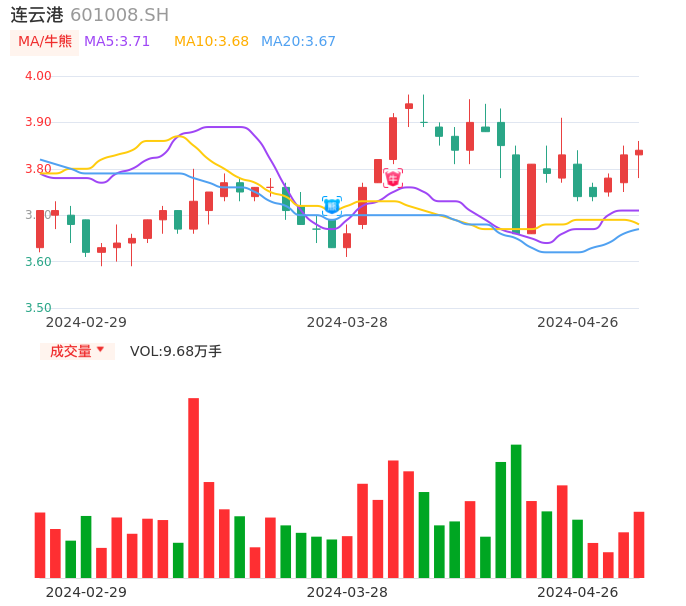
Task: Click the 2024-04-26 date under the volume chart
Action: (x=578, y=592)
